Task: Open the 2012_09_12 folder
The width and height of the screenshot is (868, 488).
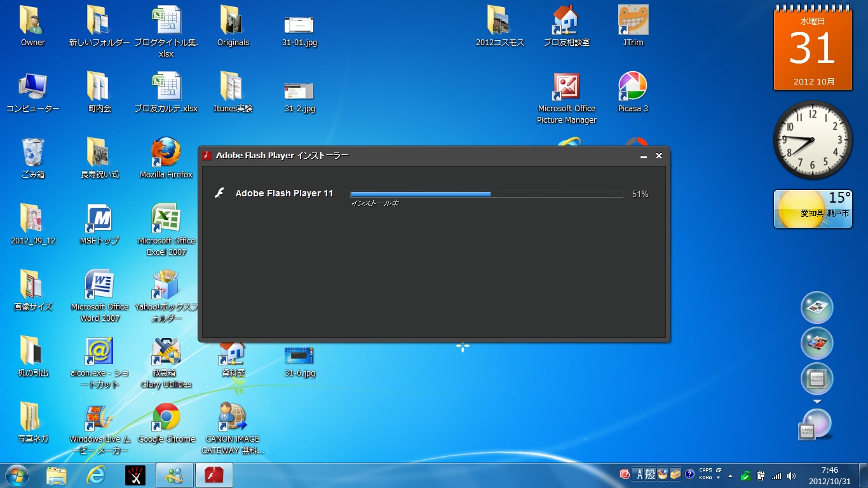Action: tap(33, 225)
